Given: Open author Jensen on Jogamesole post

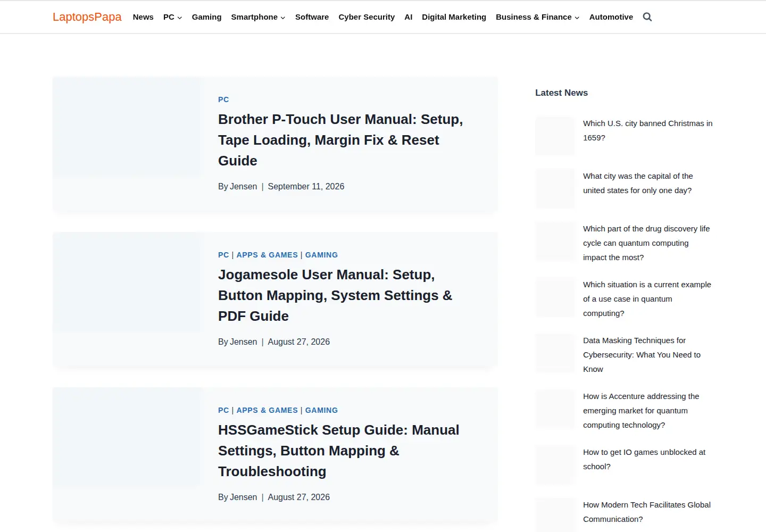Looking at the screenshot, I should point(244,342).
